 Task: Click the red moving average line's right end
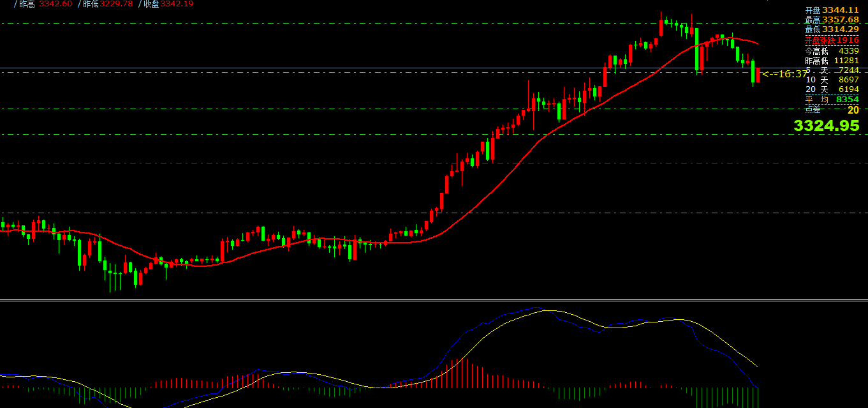tap(756, 43)
